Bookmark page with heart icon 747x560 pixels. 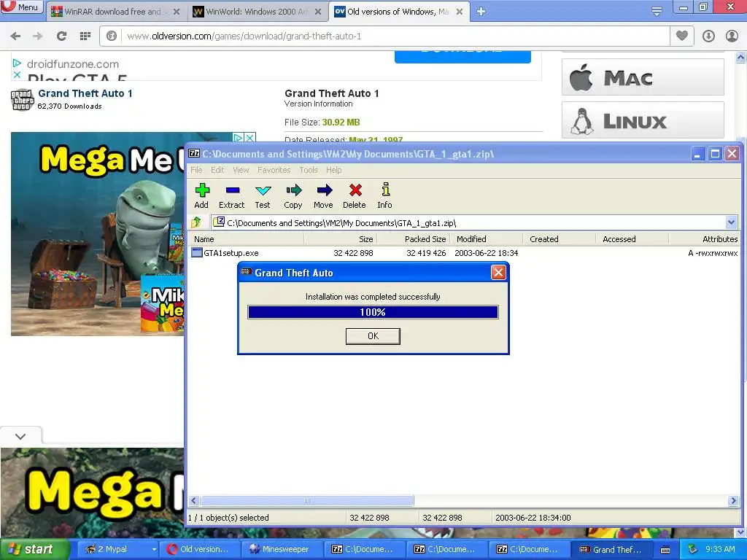682,36
